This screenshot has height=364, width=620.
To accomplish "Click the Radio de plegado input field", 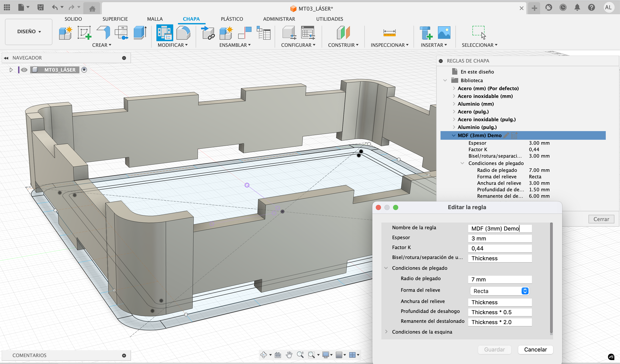I will point(499,279).
